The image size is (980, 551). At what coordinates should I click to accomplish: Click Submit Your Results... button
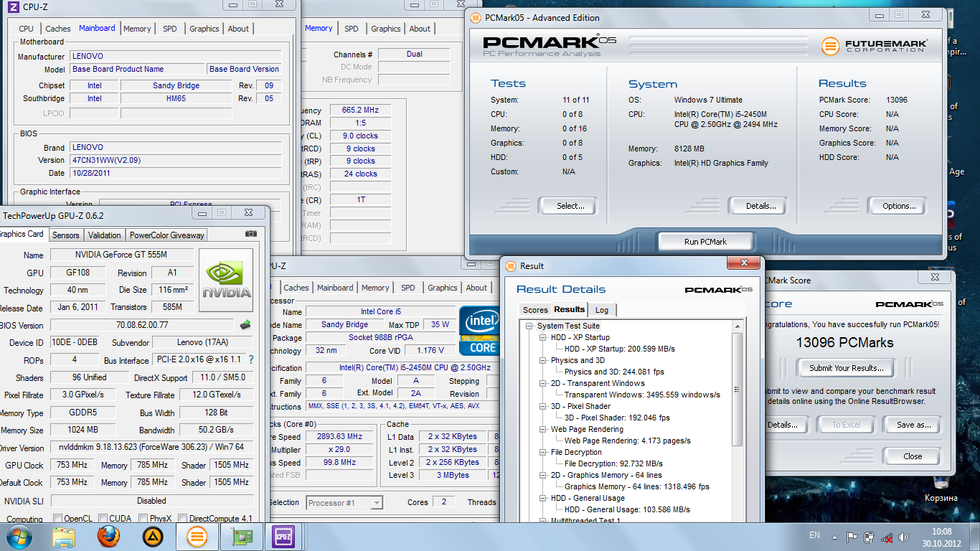(x=847, y=368)
